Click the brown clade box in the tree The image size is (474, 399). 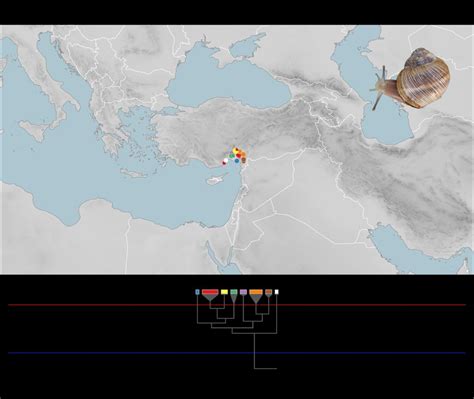[x=268, y=292]
